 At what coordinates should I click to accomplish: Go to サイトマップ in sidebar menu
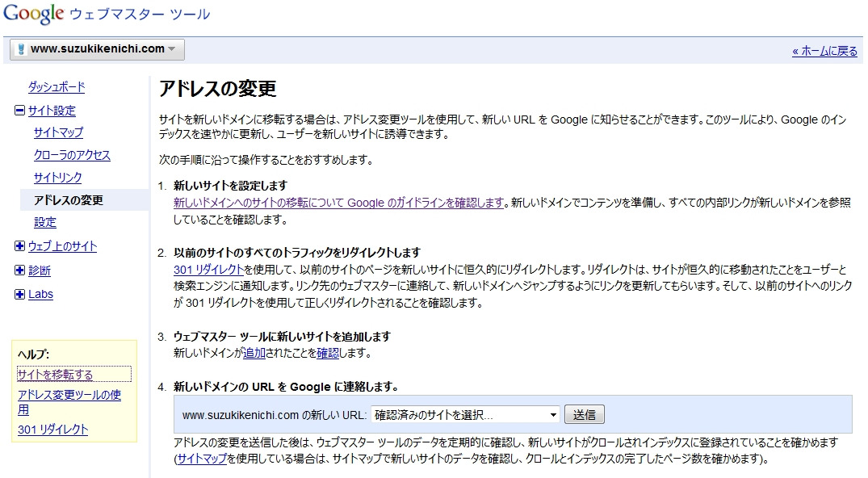58,132
